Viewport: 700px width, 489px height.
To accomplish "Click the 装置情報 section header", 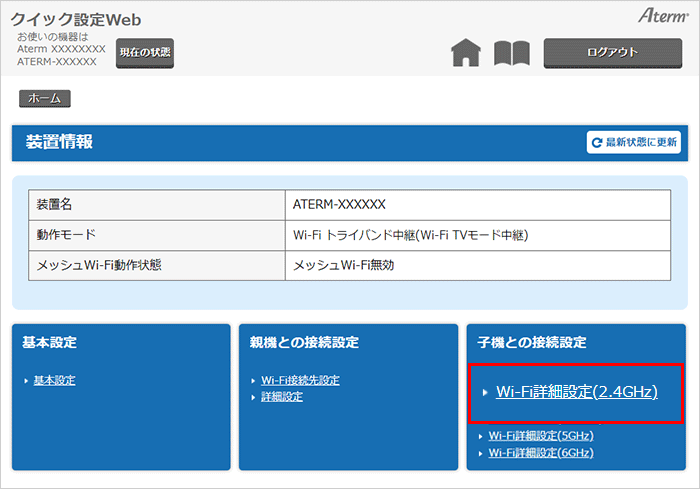I will (x=60, y=142).
